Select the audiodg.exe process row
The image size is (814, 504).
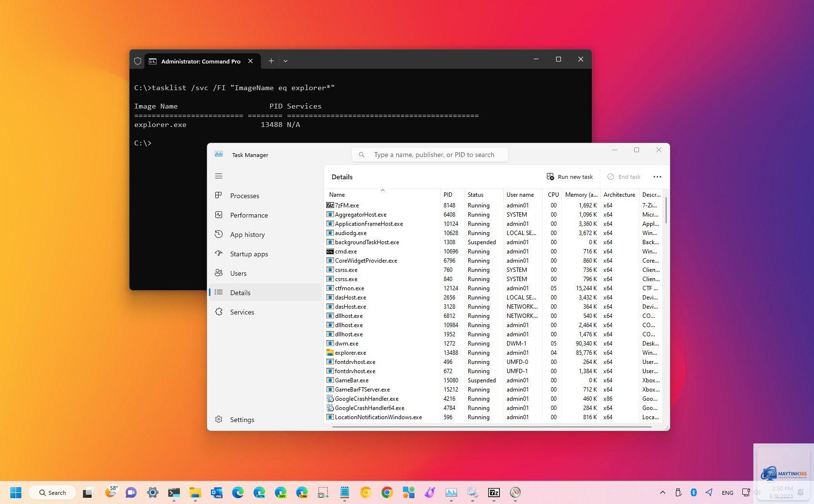coord(494,233)
